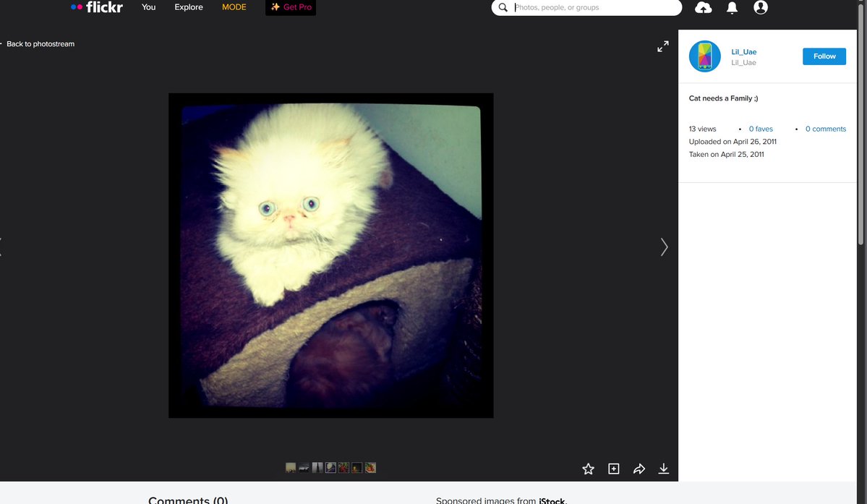Select the grey tower filmstrip thumbnail
Screen dimensions: 867x504
tap(317, 468)
